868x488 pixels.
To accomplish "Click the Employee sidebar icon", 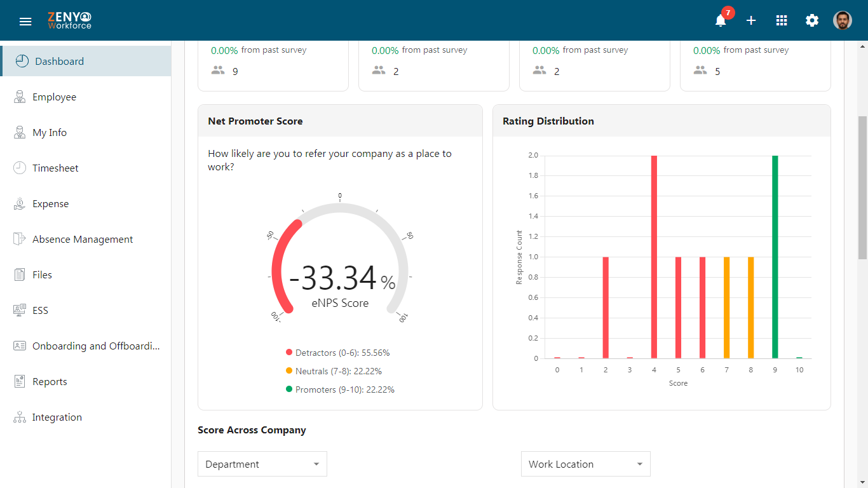I will 20,97.
